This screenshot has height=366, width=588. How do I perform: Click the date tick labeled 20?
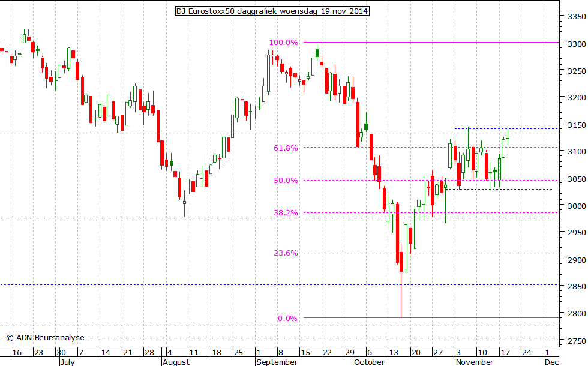[415, 353]
